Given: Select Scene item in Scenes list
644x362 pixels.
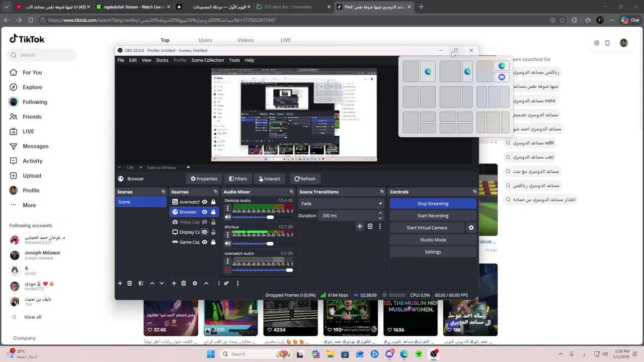Looking at the screenshot, I should click(141, 202).
